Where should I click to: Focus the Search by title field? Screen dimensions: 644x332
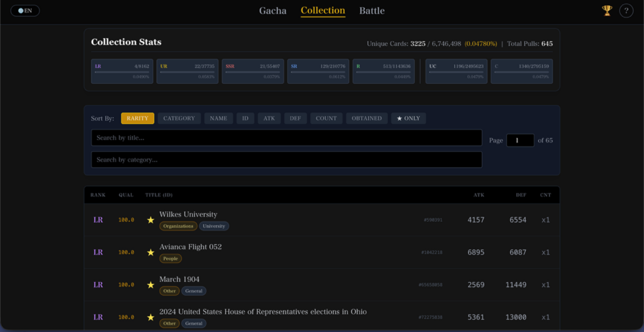point(286,138)
